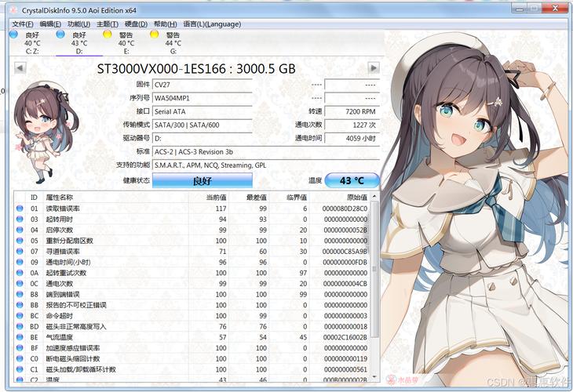
Task: Open the 功能(U) menu
Action: pos(79,24)
